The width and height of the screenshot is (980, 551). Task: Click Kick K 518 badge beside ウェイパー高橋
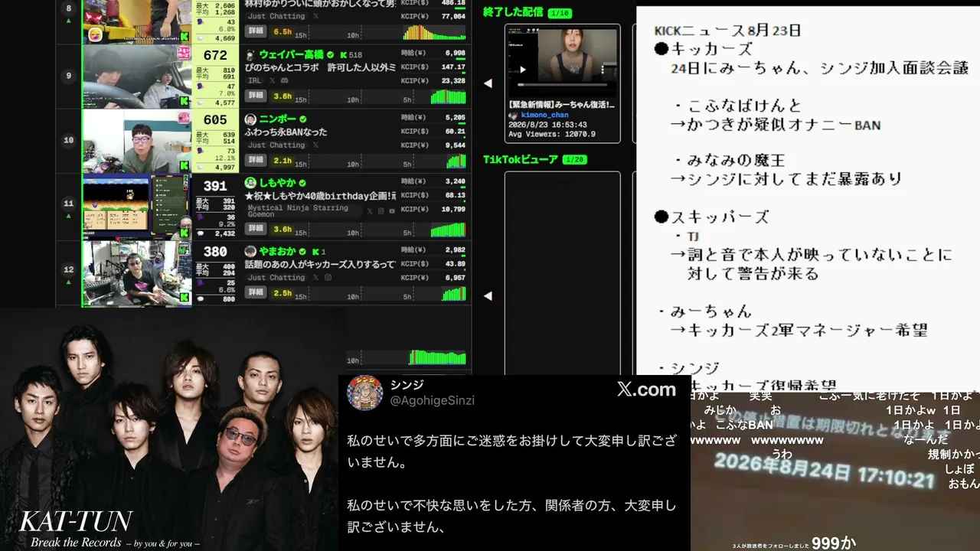coord(351,55)
